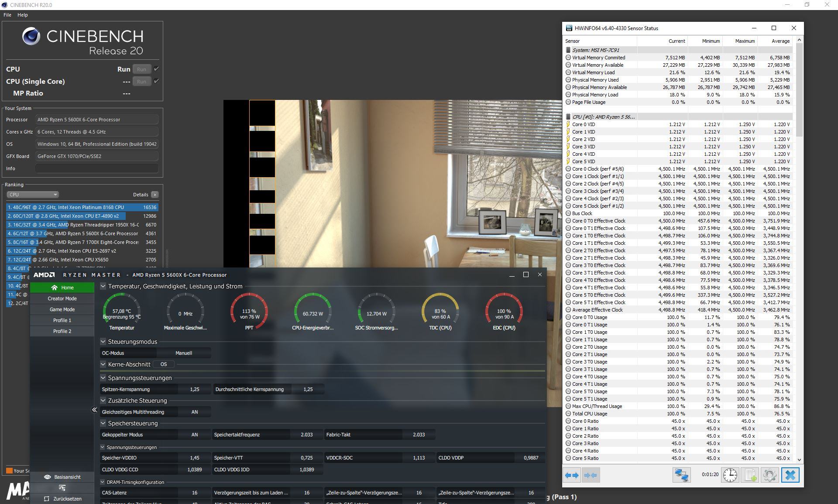The height and width of the screenshot is (504, 838).
Task: Click the HWiNFO scrollbar down arrow
Action: coord(799,459)
